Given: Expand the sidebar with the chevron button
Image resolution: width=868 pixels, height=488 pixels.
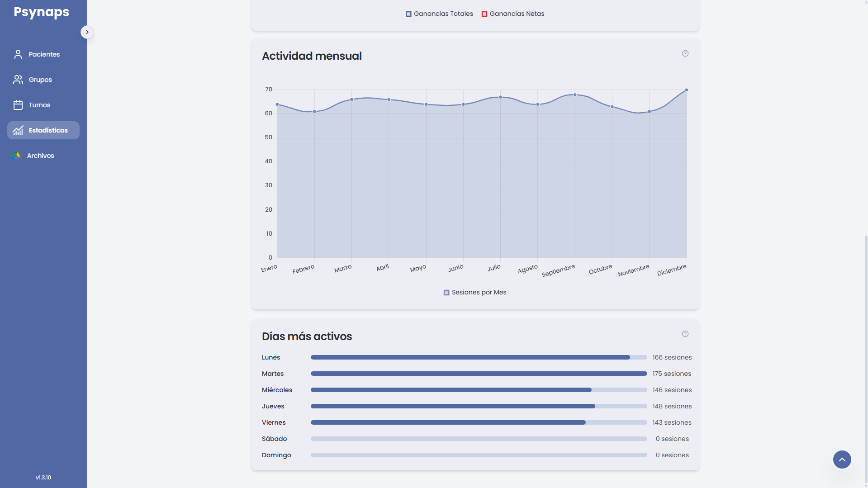Looking at the screenshot, I should click(87, 32).
